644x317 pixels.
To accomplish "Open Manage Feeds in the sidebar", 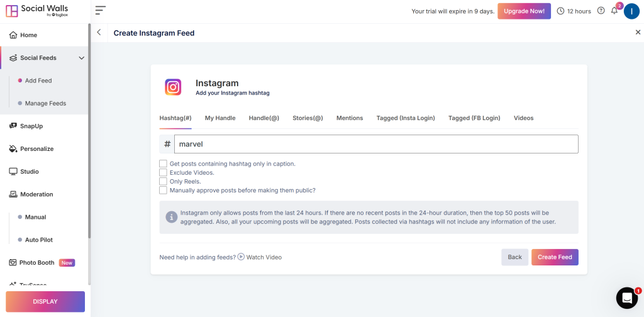I will tap(45, 104).
